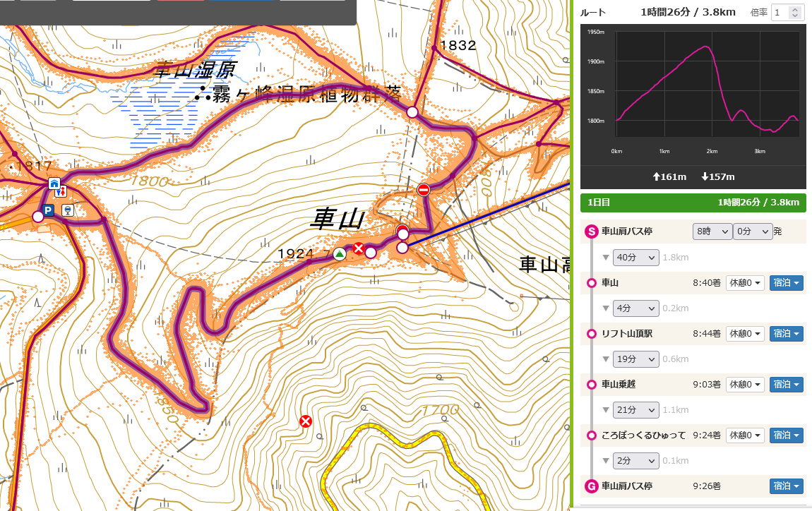This screenshot has width=812, height=511.
Task: Click the mountain hut icon on map
Action: coord(54,184)
